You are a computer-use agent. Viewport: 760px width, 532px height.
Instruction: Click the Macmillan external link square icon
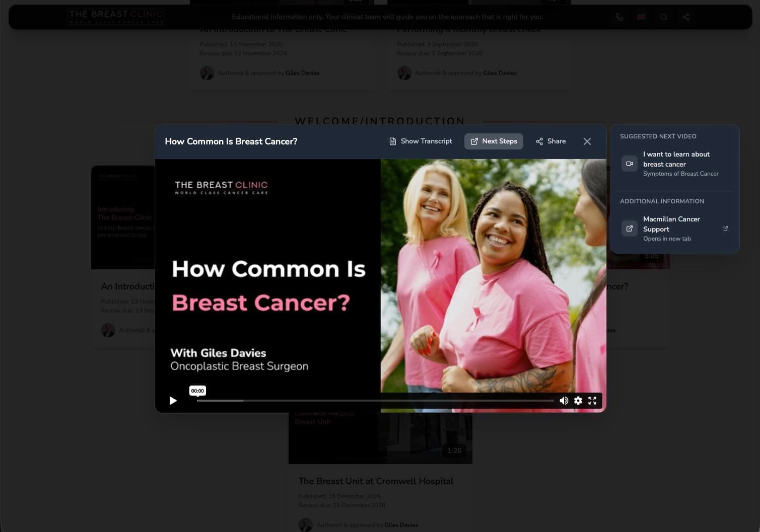pos(630,229)
